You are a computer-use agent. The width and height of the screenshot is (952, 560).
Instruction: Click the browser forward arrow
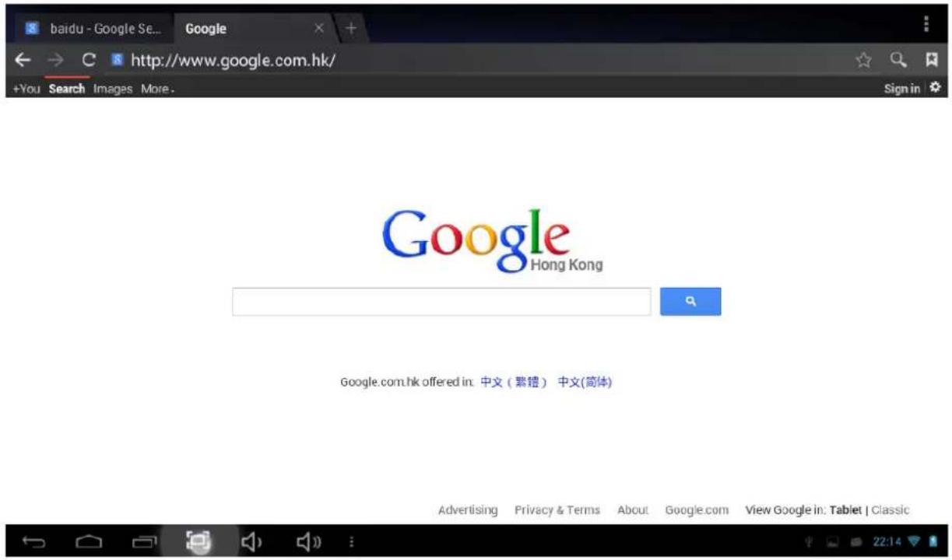click(x=55, y=61)
